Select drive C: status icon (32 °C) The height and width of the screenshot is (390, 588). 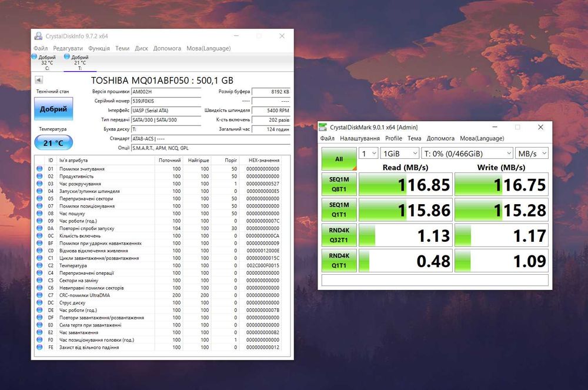(34, 56)
